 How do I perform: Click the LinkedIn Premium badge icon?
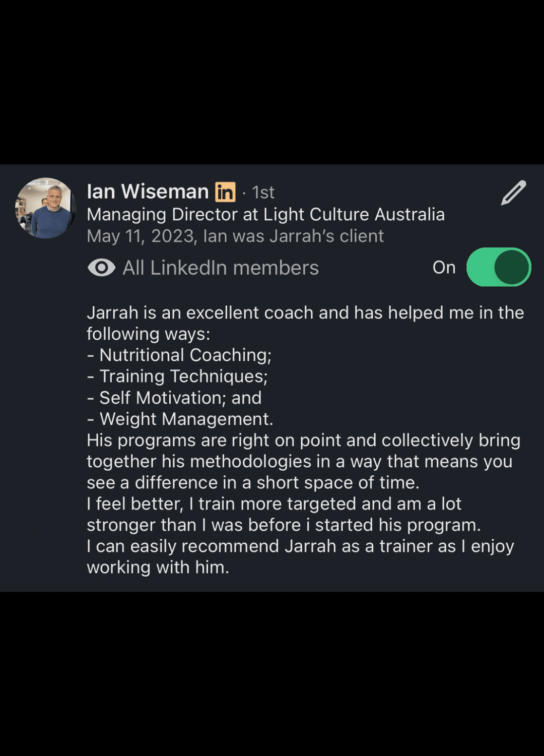click(x=225, y=192)
